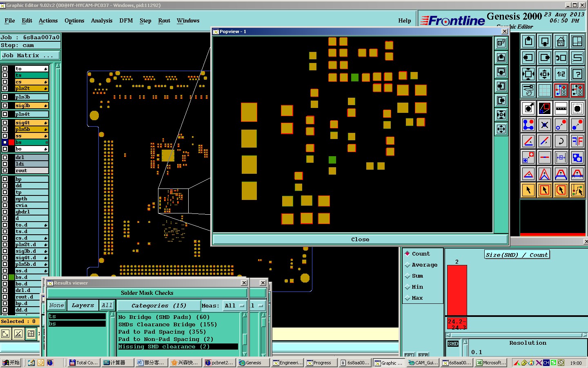Click the None layers button
This screenshot has width=588, height=368.
coord(56,305)
